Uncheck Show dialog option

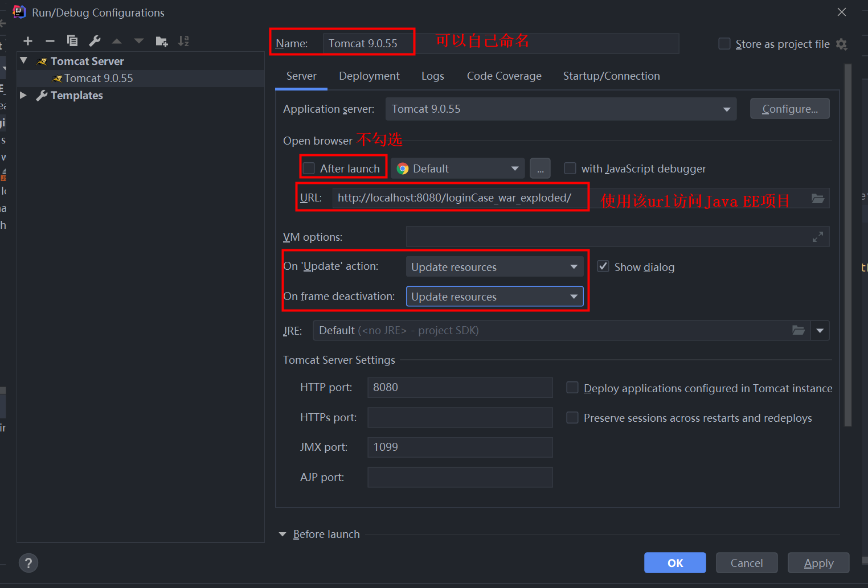tap(603, 266)
